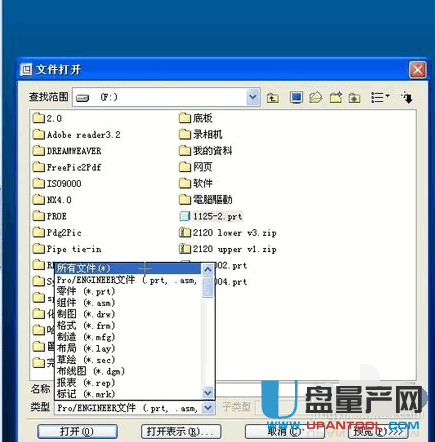Click the 打开表示(R)... button
Screen dimensions: 435x442
tap(181, 432)
